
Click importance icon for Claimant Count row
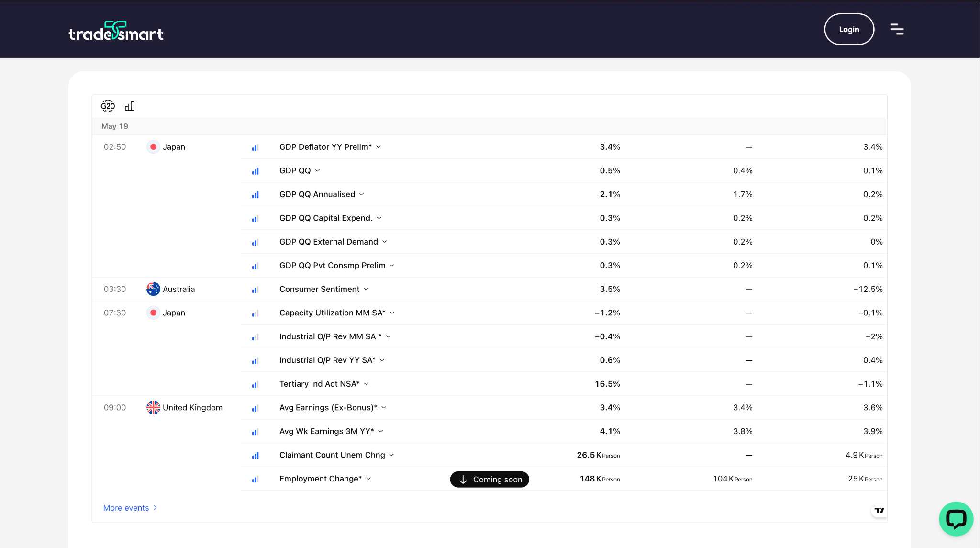tap(256, 455)
